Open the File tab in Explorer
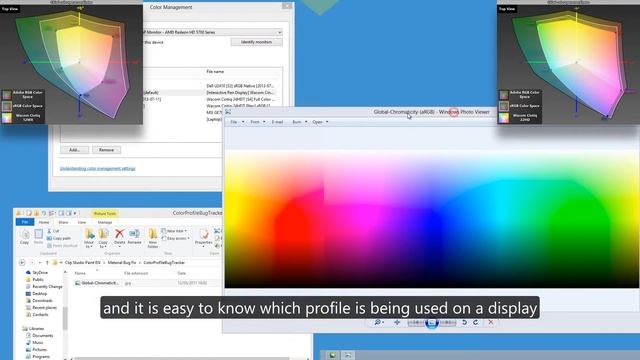This screenshot has width=640, height=360. (25, 222)
